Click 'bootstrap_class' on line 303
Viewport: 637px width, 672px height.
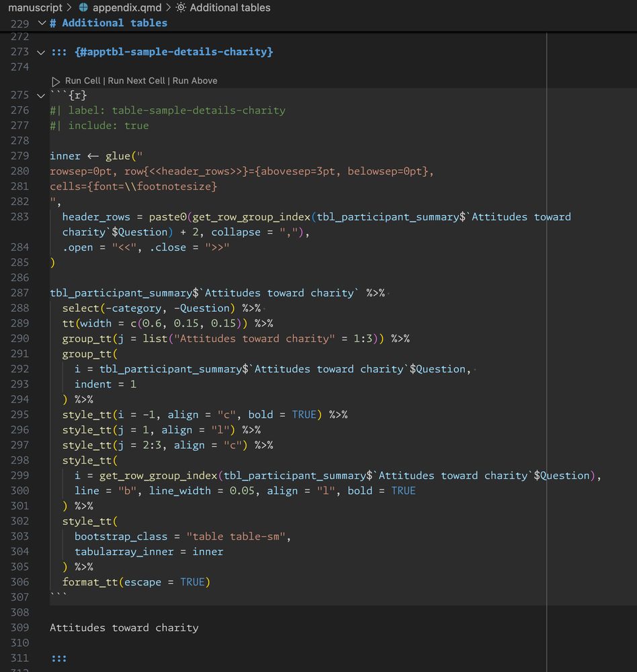click(x=121, y=536)
